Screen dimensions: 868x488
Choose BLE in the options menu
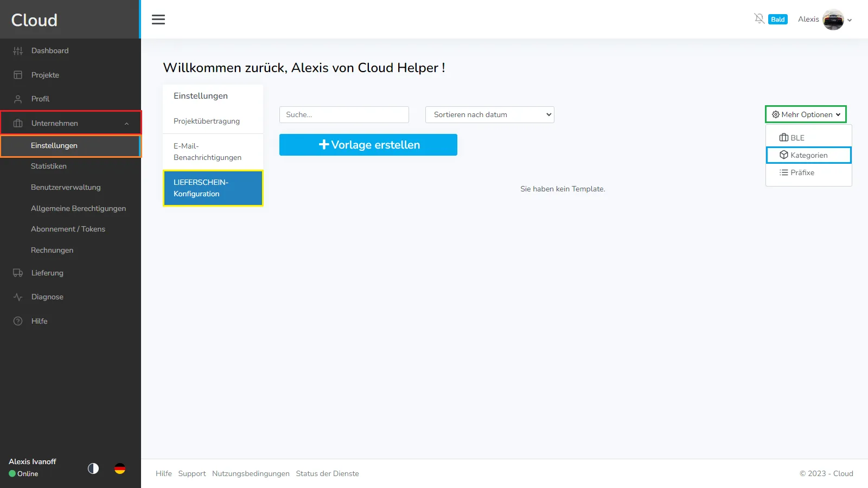point(797,138)
